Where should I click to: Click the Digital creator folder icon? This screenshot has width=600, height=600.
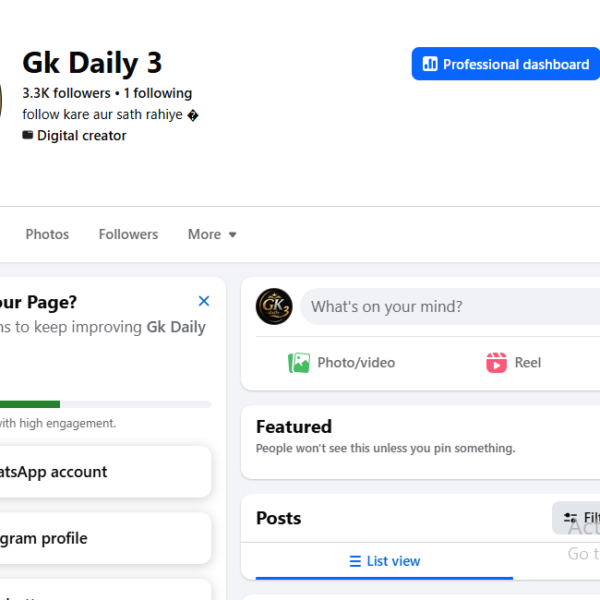28,135
